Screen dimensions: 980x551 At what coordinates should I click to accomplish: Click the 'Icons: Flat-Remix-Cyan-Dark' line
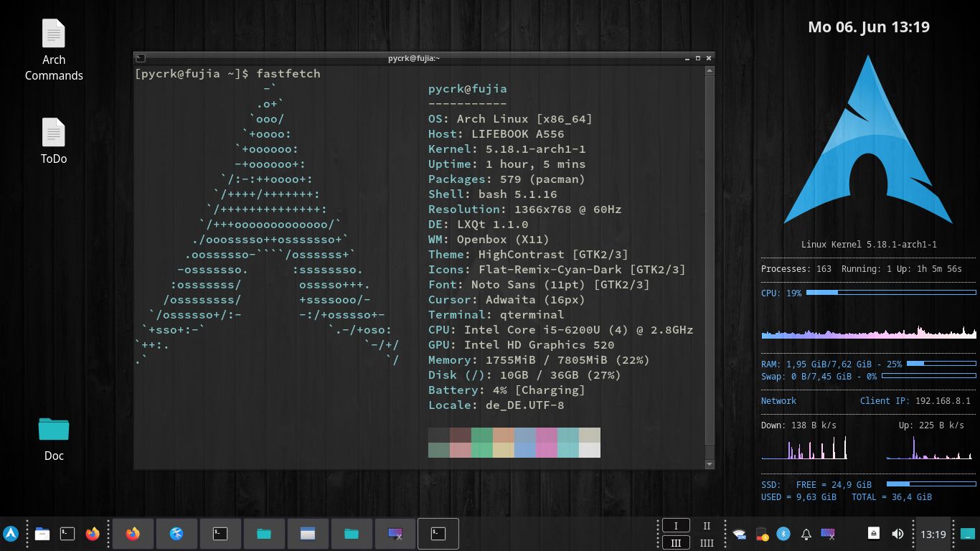(x=557, y=269)
